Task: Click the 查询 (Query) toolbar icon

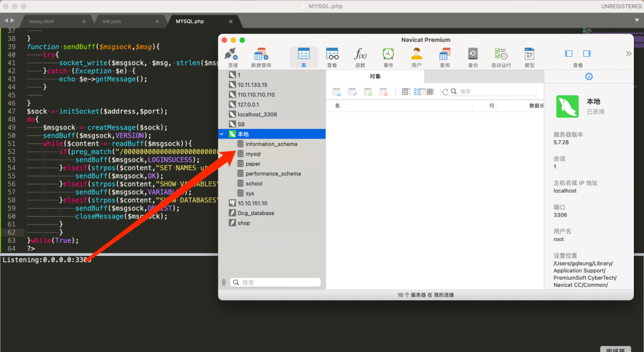Action: pyautogui.click(x=445, y=57)
